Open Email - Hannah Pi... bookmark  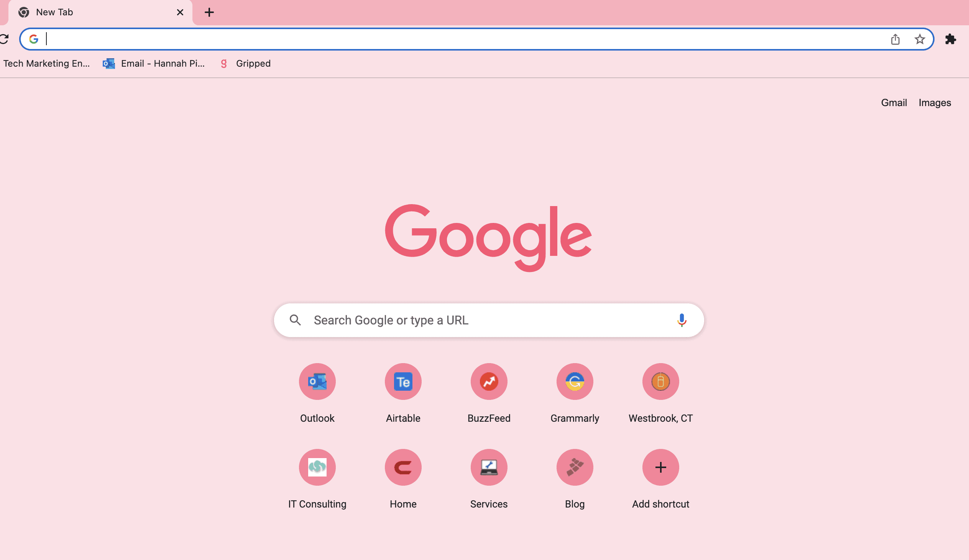click(x=154, y=64)
